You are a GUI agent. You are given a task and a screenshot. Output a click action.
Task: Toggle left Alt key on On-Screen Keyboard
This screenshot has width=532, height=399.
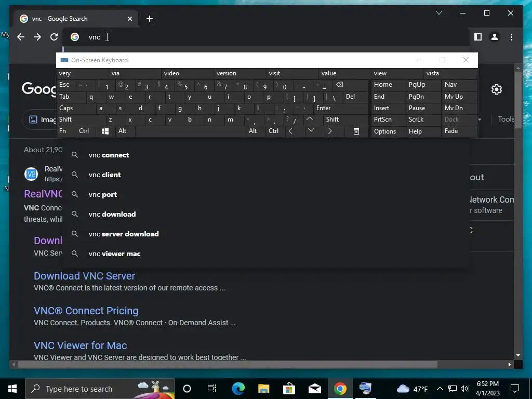click(x=125, y=131)
